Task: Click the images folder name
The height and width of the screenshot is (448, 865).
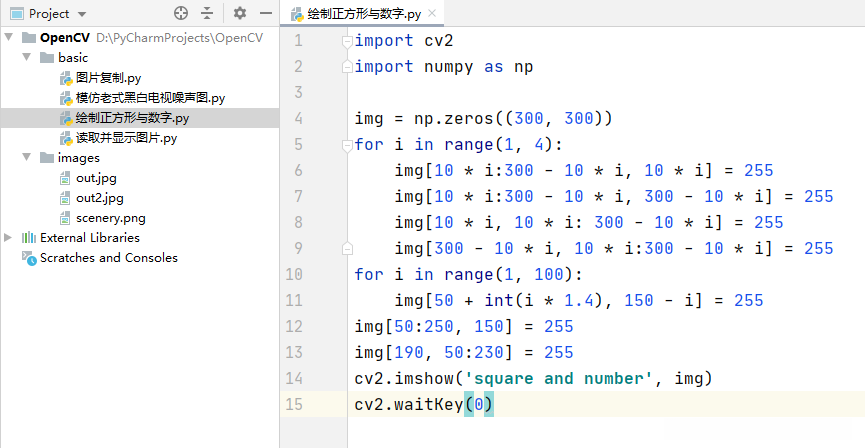Action: [x=79, y=158]
